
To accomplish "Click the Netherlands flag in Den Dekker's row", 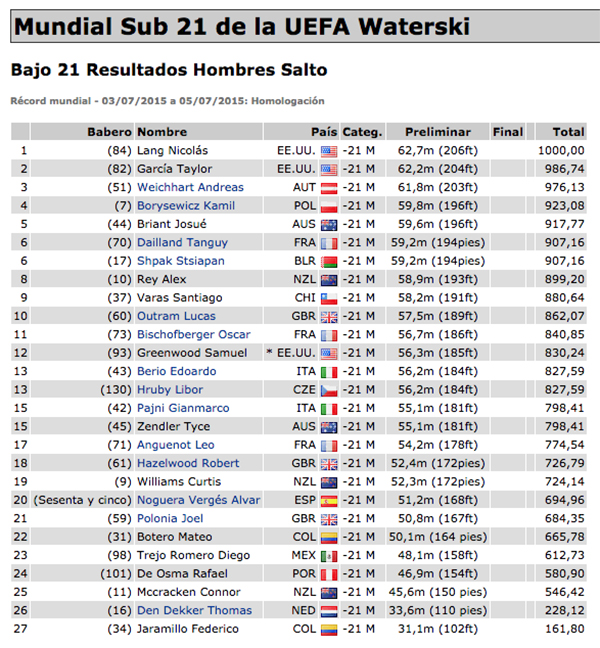I will (330, 610).
